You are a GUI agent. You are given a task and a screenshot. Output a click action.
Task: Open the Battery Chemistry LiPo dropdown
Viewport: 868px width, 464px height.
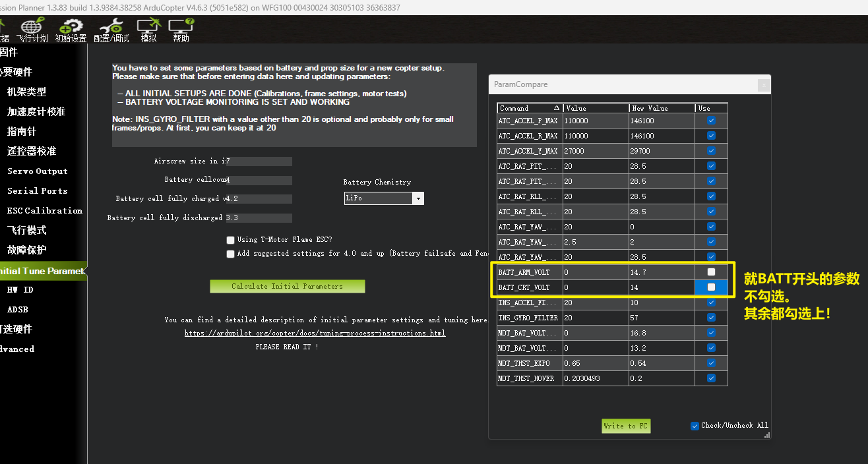point(418,198)
